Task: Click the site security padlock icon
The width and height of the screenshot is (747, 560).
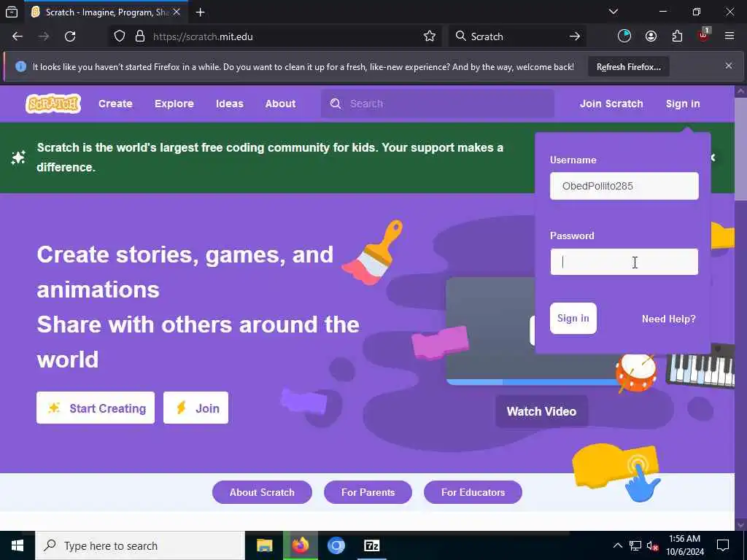Action: coord(139,36)
